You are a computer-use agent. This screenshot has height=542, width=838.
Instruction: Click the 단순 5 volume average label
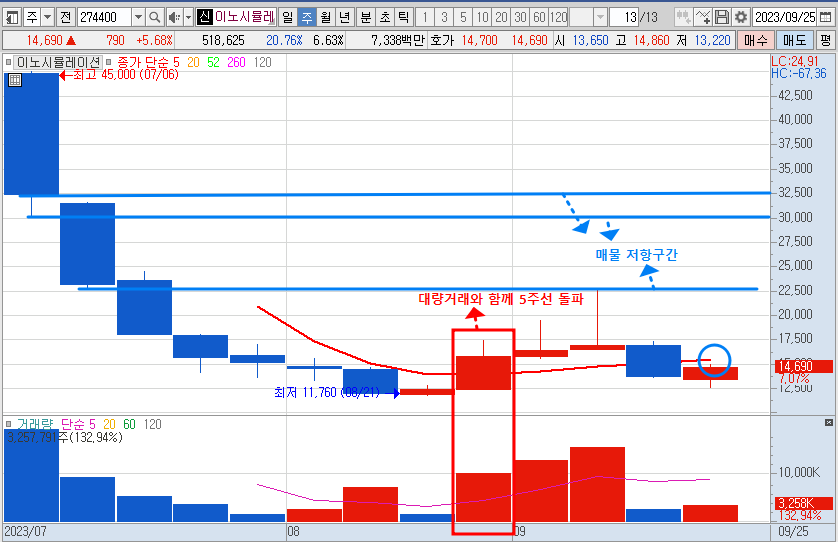tap(78, 424)
